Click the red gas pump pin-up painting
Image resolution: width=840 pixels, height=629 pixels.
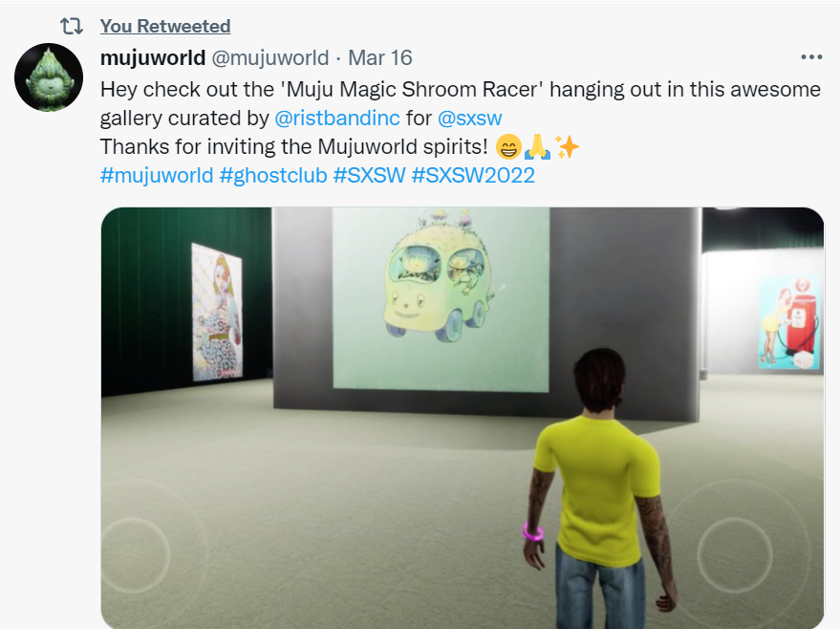[x=790, y=323]
